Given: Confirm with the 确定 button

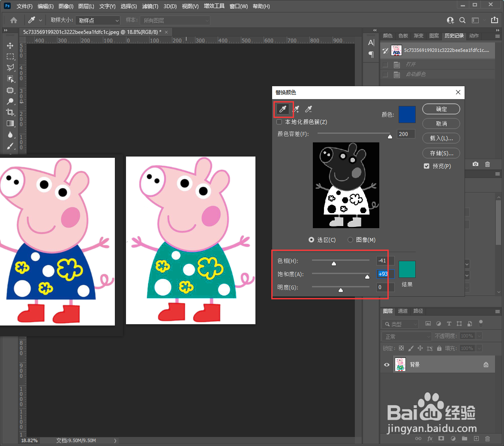Looking at the screenshot, I should pyautogui.click(x=441, y=109).
